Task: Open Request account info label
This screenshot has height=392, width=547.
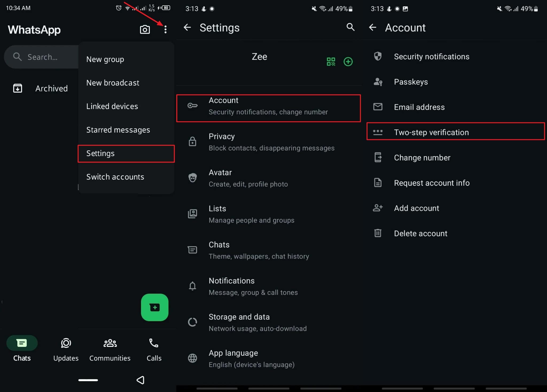Action: pyautogui.click(x=431, y=183)
